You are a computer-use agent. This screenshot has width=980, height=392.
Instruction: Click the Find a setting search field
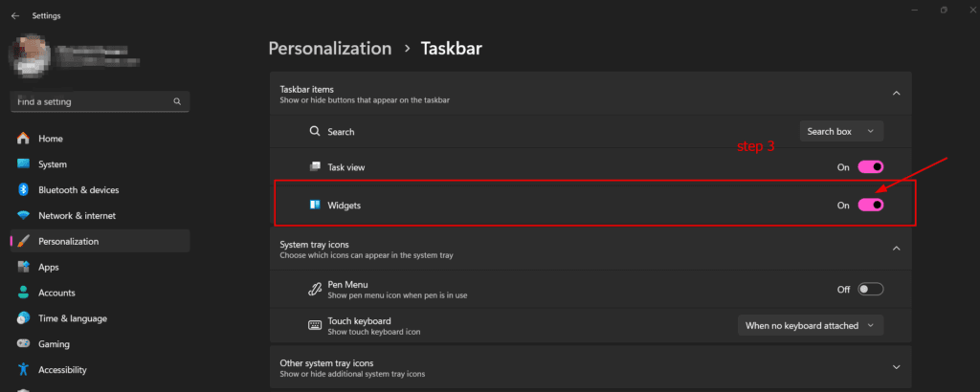point(100,101)
